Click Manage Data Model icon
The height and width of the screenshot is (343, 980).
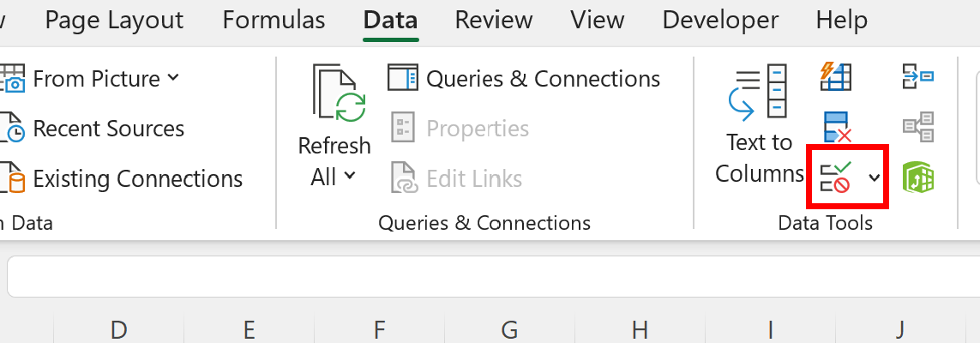tap(918, 178)
